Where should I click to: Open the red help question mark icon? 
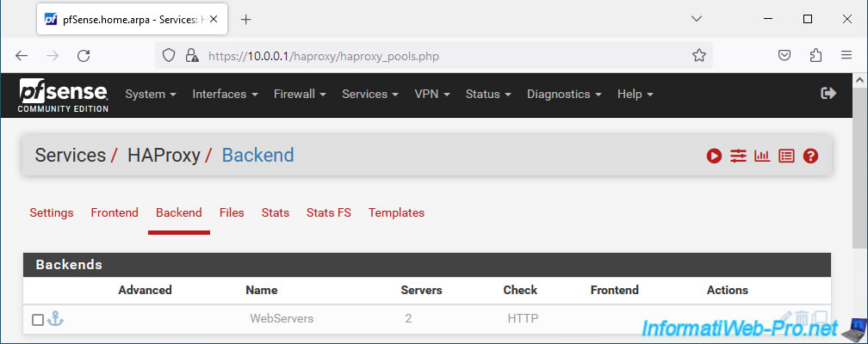pos(810,156)
